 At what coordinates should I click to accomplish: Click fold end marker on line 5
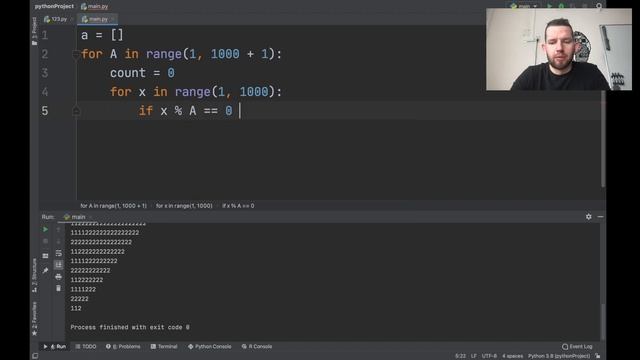point(76,111)
